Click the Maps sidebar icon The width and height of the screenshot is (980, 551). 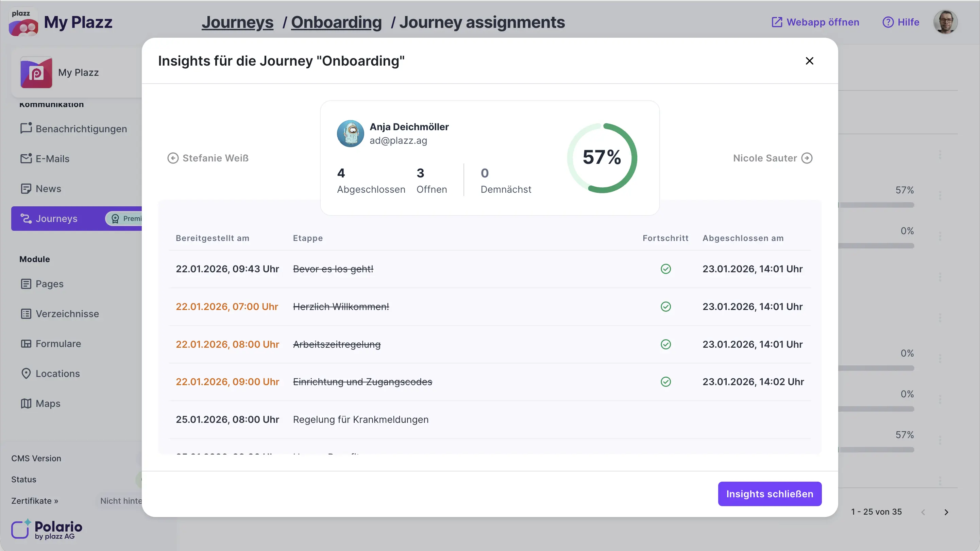point(26,403)
